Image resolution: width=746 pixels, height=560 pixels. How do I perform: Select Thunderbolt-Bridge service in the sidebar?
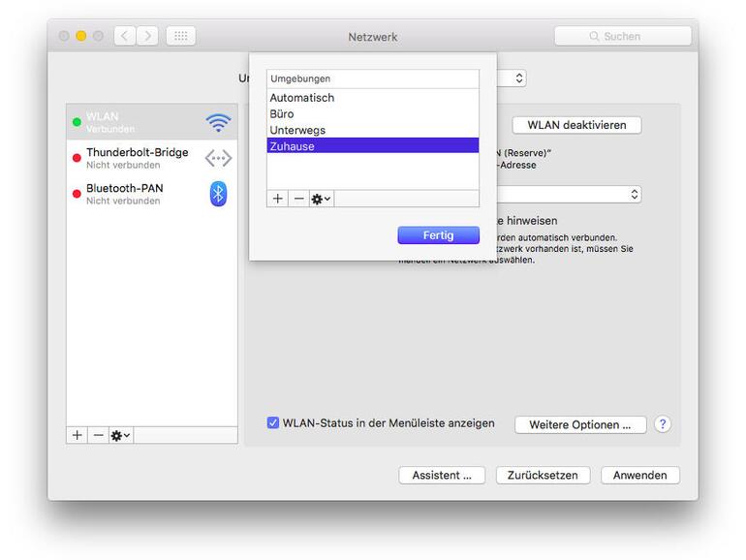pos(152,158)
